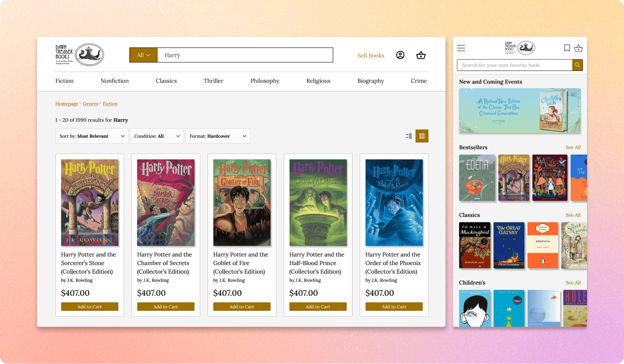Click See All next to Bestsellers

[573, 147]
